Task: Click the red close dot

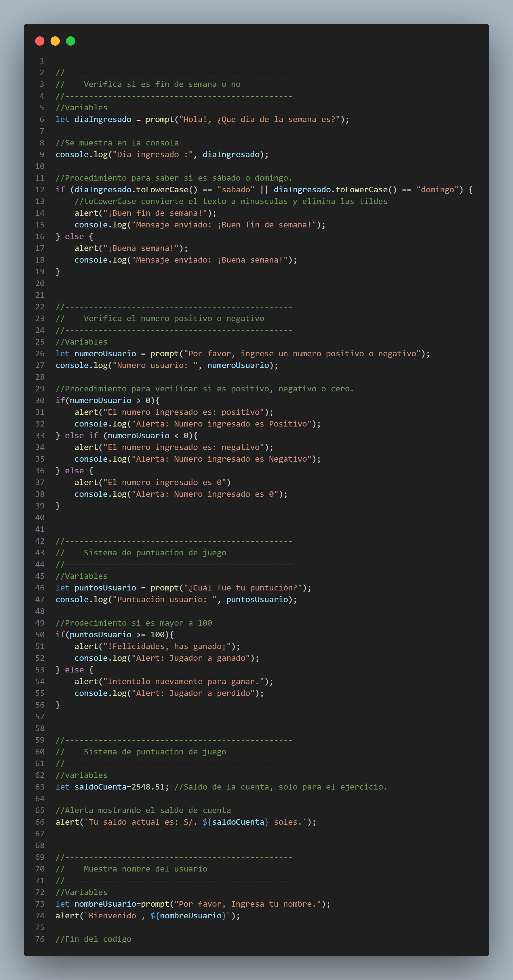Action: (x=39, y=41)
